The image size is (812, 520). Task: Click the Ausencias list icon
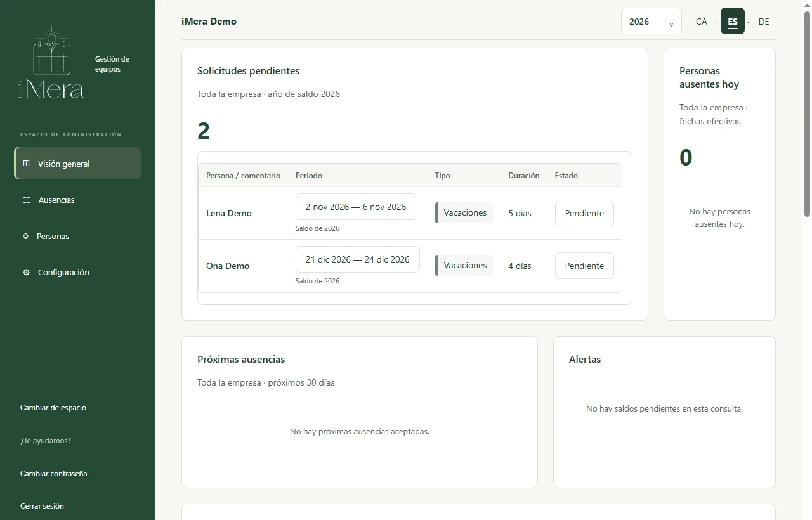pyautogui.click(x=26, y=200)
